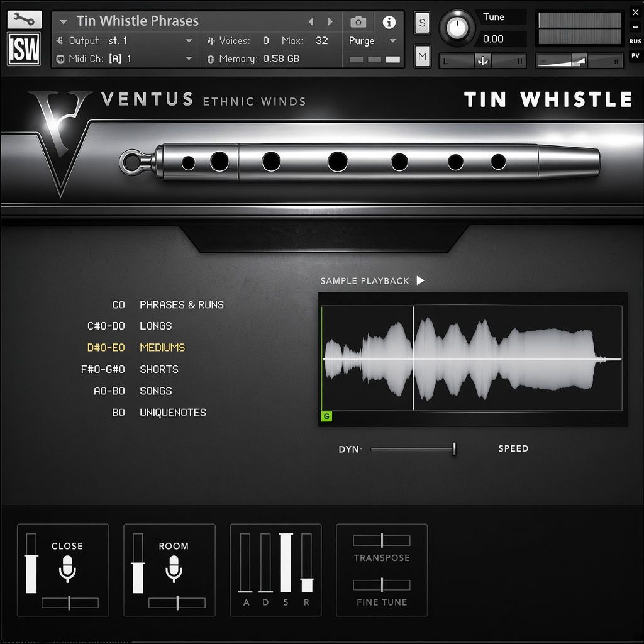The height and width of the screenshot is (644, 644).
Task: Toggle the Room microphone icon
Action: pos(174,569)
